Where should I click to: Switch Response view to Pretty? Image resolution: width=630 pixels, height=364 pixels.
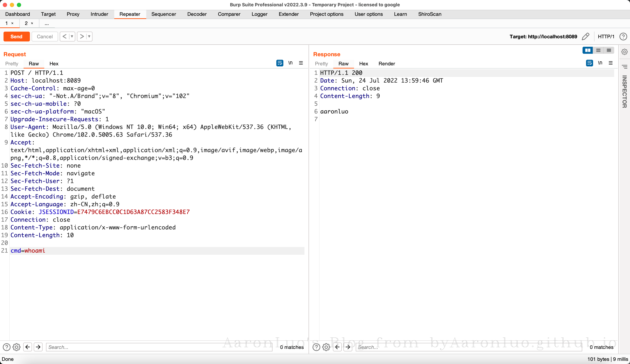322,64
